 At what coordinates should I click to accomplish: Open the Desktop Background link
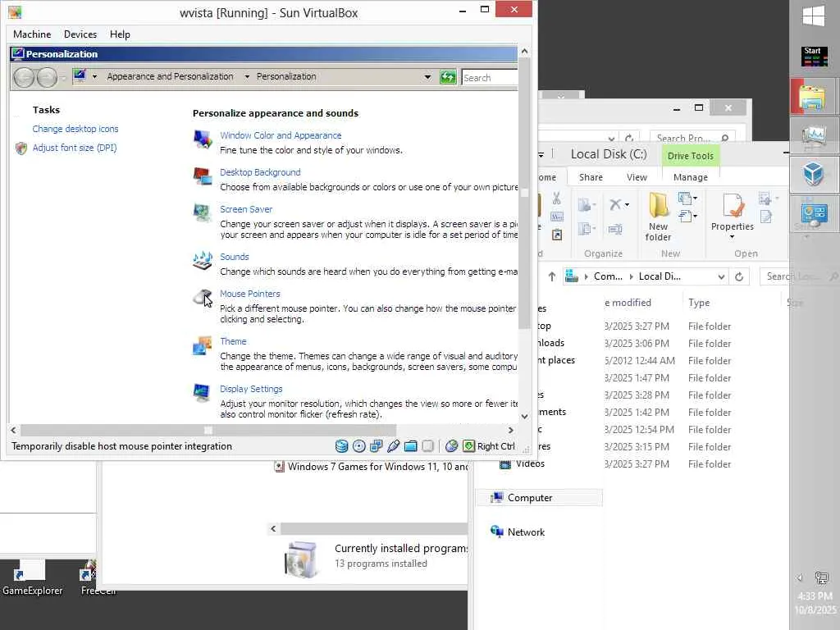pyautogui.click(x=260, y=172)
